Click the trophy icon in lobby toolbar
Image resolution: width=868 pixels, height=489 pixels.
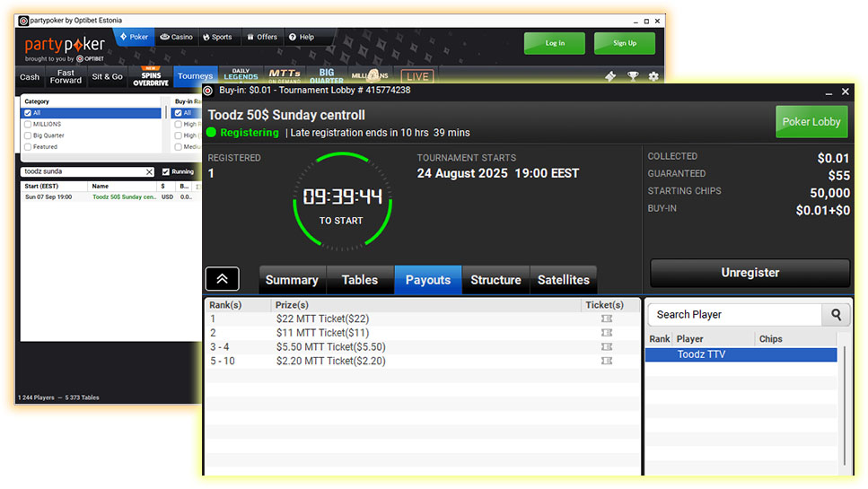point(633,76)
